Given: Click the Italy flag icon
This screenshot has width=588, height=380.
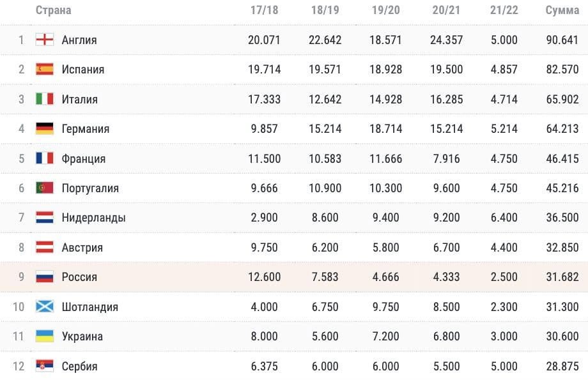Looking at the screenshot, I should pyautogui.click(x=45, y=98).
